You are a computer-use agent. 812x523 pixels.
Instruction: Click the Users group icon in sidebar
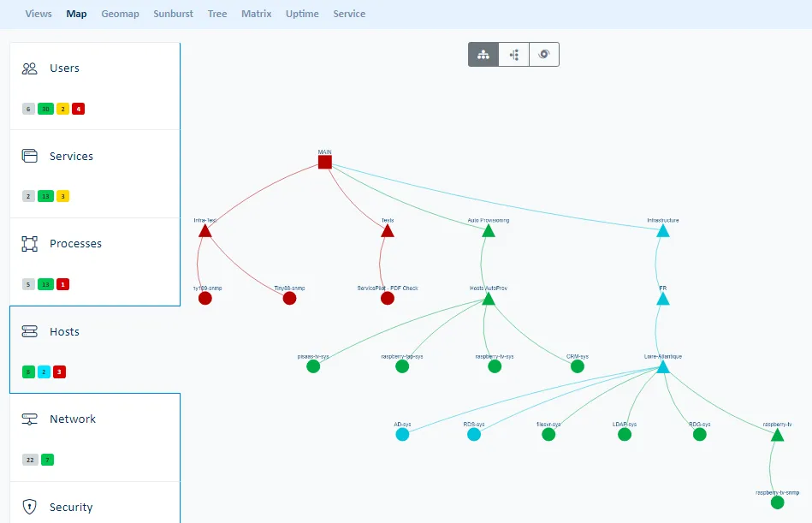click(x=30, y=68)
